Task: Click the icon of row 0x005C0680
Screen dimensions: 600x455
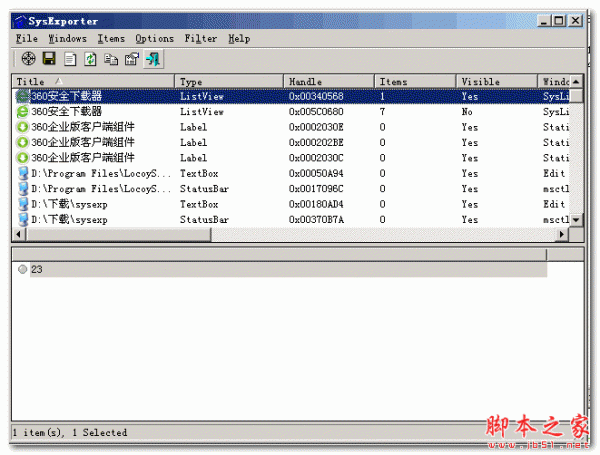Action: pos(23,112)
